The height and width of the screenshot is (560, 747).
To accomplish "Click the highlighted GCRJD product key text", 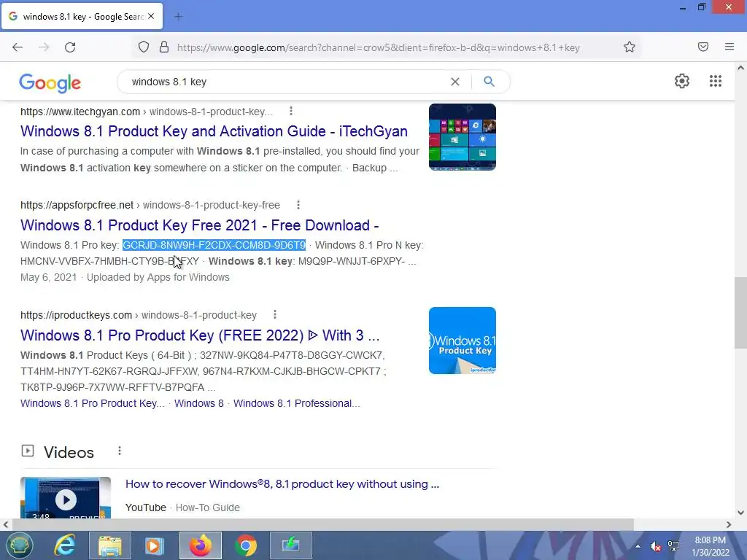I will pyautogui.click(x=214, y=245).
